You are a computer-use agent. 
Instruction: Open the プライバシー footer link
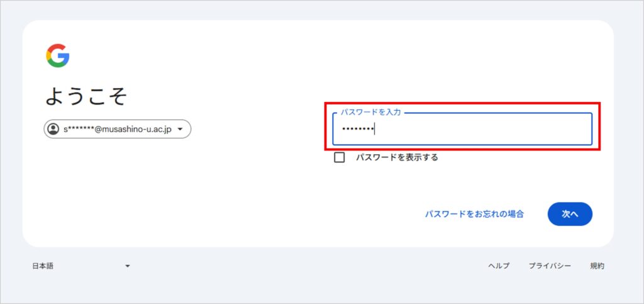(550, 266)
